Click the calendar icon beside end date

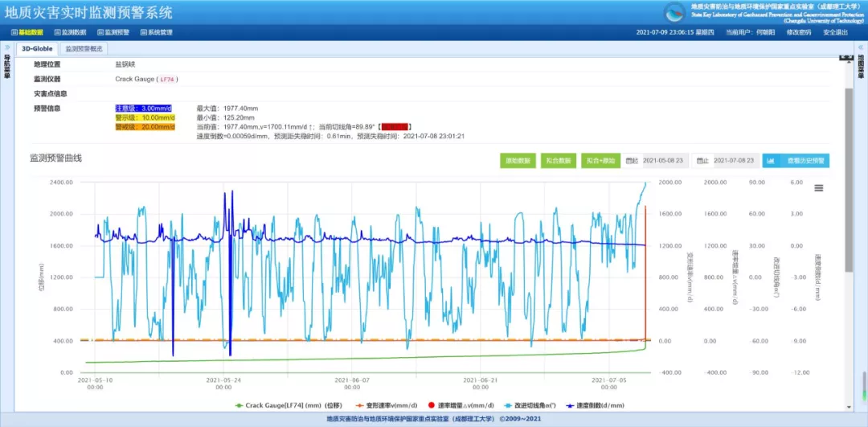[x=701, y=161]
